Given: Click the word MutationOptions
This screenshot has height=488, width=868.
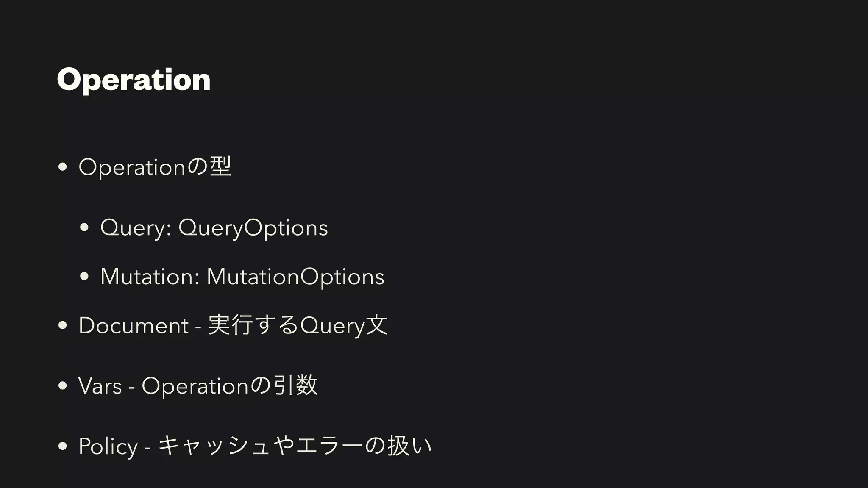Looking at the screenshot, I should click(x=295, y=277).
